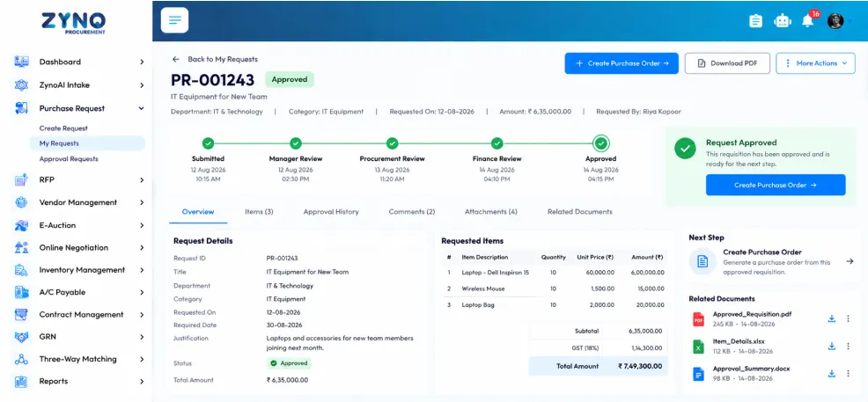Open the Related Documents tab
Image resolution: width=868 pixels, height=402 pixels.
pos(580,212)
